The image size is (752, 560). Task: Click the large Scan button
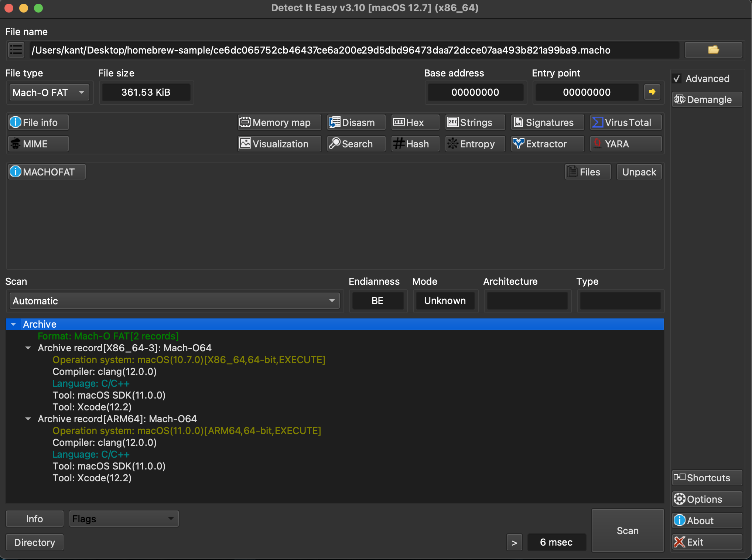[x=628, y=530]
